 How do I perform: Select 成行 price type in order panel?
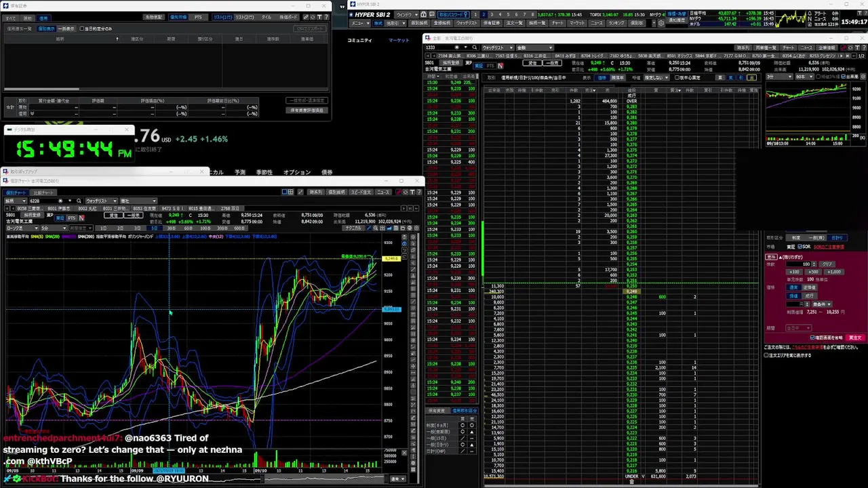coord(810,296)
